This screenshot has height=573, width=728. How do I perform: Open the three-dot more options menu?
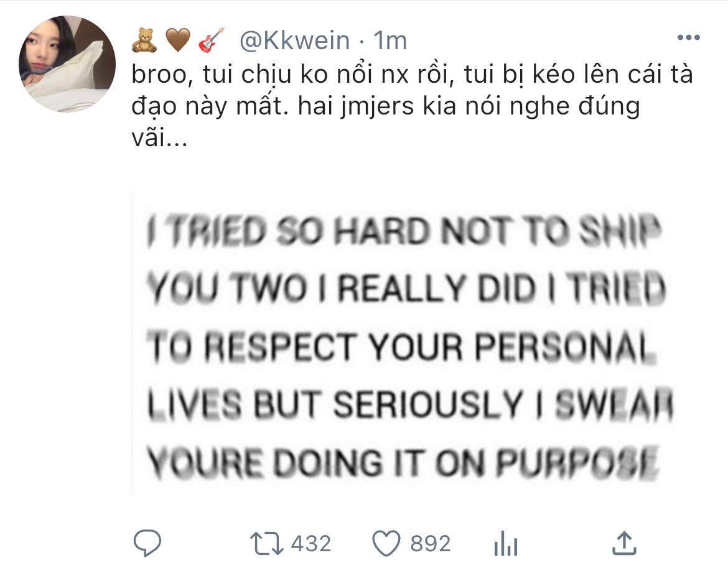689,37
